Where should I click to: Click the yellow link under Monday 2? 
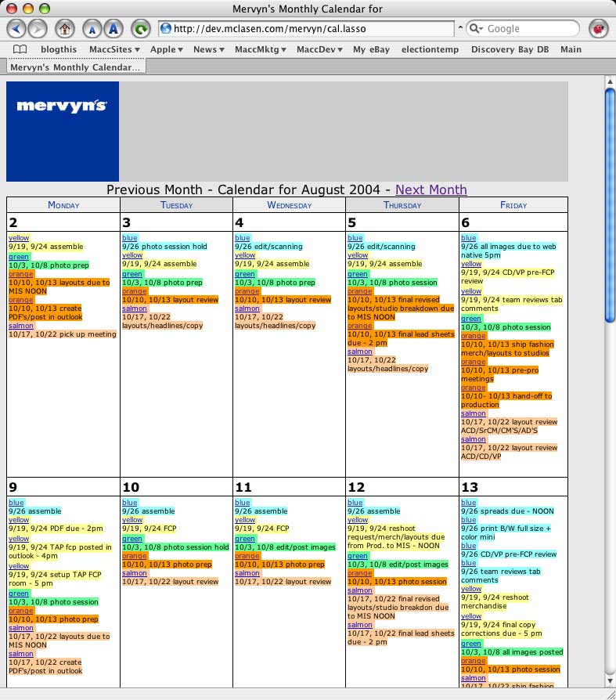(x=19, y=238)
